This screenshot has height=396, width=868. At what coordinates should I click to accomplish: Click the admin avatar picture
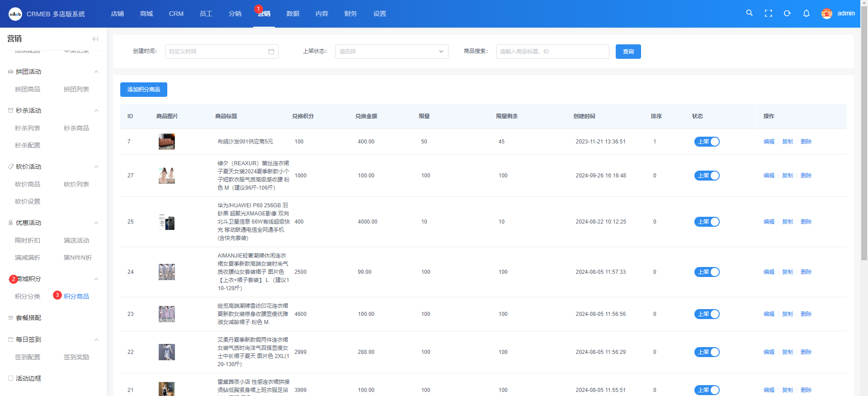(826, 14)
